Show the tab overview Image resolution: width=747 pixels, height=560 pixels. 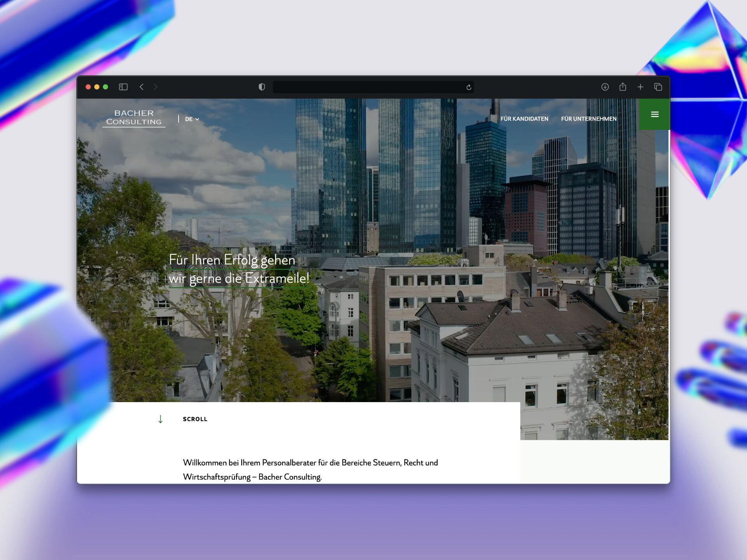coord(658,87)
